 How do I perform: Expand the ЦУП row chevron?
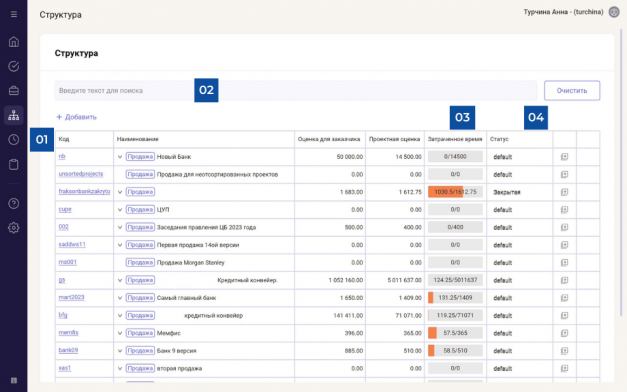click(120, 210)
